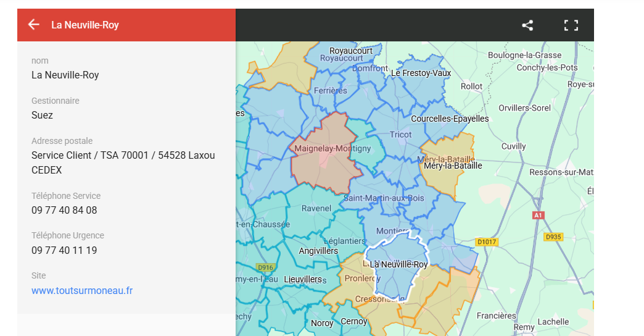Viewport: 644px width, 336px height.
Task: Click the Angivillers label on the map
Action: point(318,251)
